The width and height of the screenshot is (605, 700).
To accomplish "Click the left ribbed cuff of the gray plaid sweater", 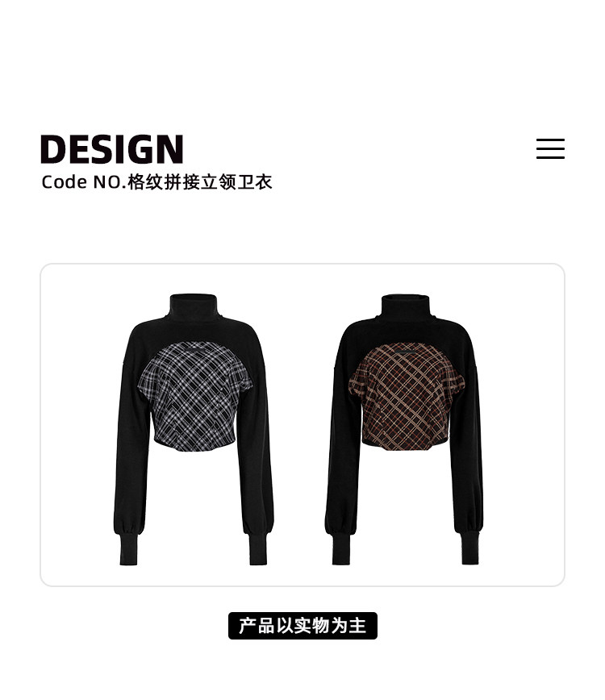I will [x=128, y=548].
